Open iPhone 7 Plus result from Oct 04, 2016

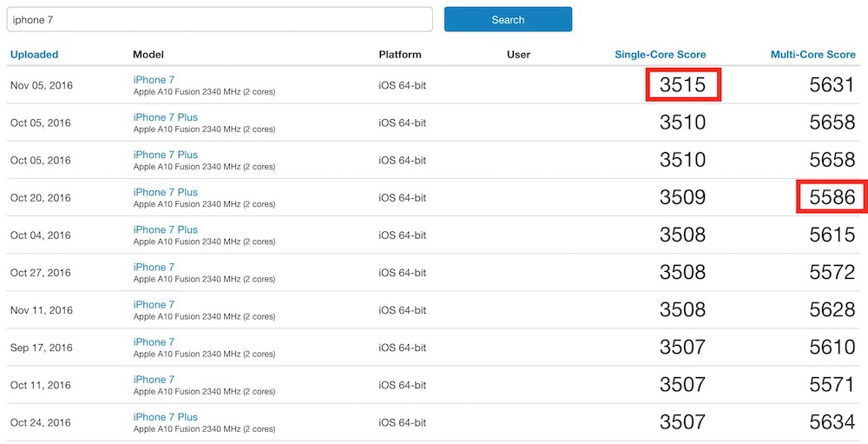click(x=165, y=229)
